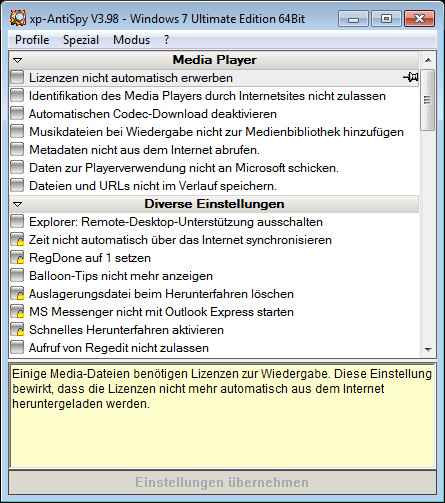This screenshot has width=445, height=503.
Task: Collapse the Diverse Einstellungen section triangle
Action: 18,204
